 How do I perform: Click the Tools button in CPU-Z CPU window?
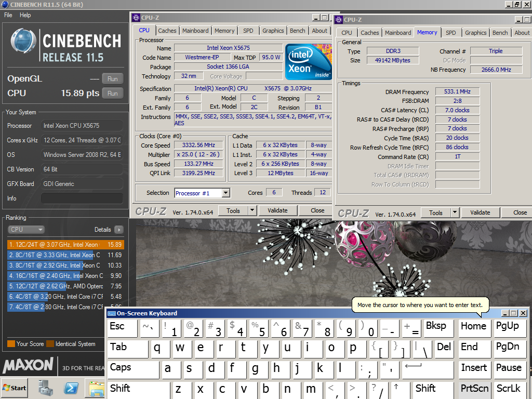click(233, 211)
